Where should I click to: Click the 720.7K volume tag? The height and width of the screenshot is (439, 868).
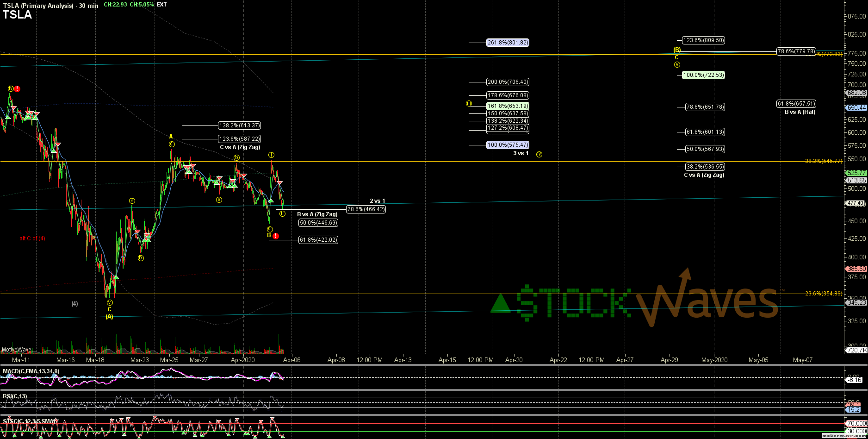(856, 351)
